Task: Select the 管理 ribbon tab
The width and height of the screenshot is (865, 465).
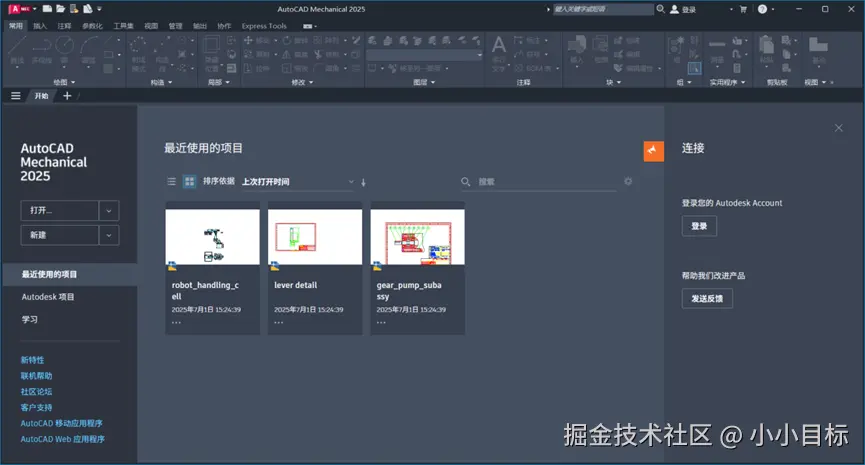Action: (x=175, y=26)
